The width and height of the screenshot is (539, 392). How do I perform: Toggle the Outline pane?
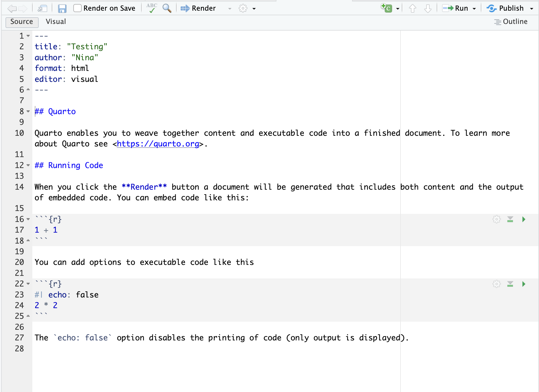point(511,22)
